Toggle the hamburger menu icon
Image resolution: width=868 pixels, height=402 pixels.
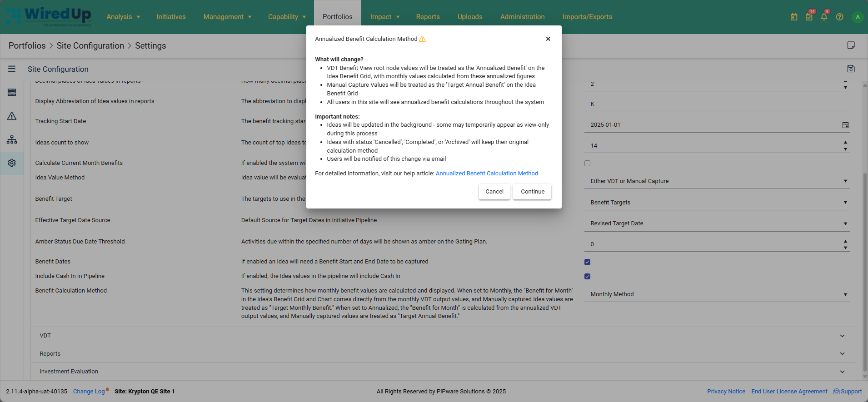[12, 69]
